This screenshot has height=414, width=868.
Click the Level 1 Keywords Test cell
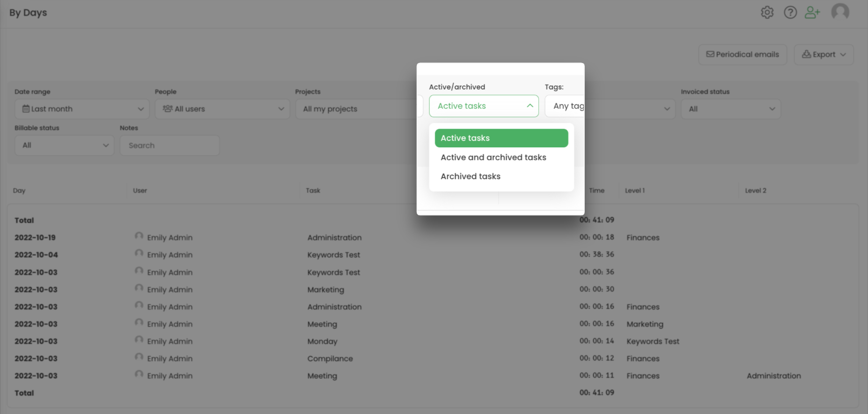653,341
